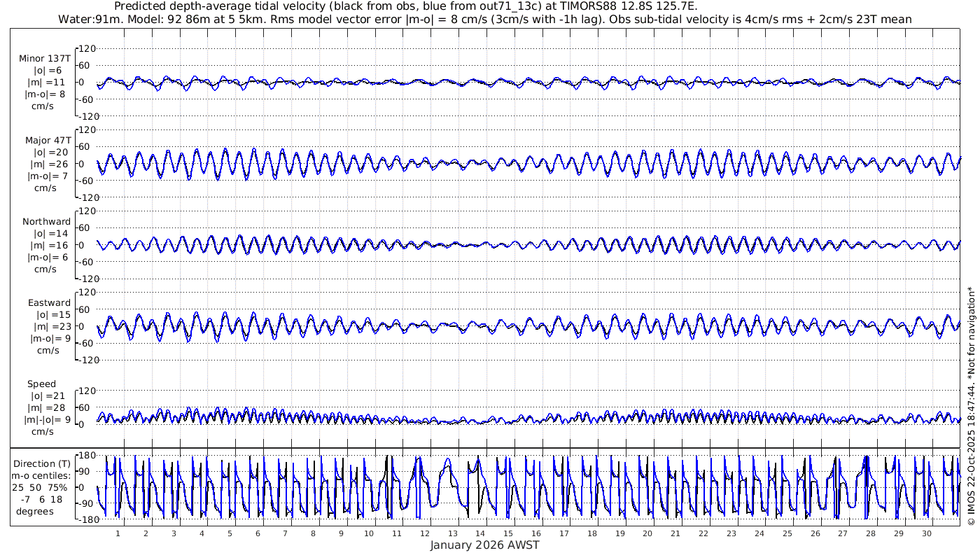The height and width of the screenshot is (560, 980).
Task: Click the 180 tick on Direction axis
Action: (86, 456)
